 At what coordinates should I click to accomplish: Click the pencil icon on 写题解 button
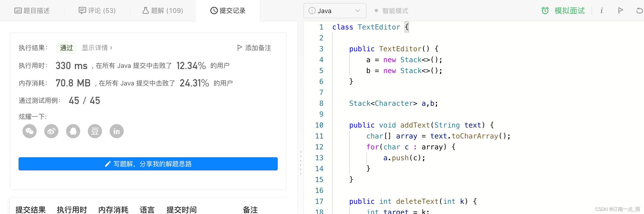click(108, 164)
